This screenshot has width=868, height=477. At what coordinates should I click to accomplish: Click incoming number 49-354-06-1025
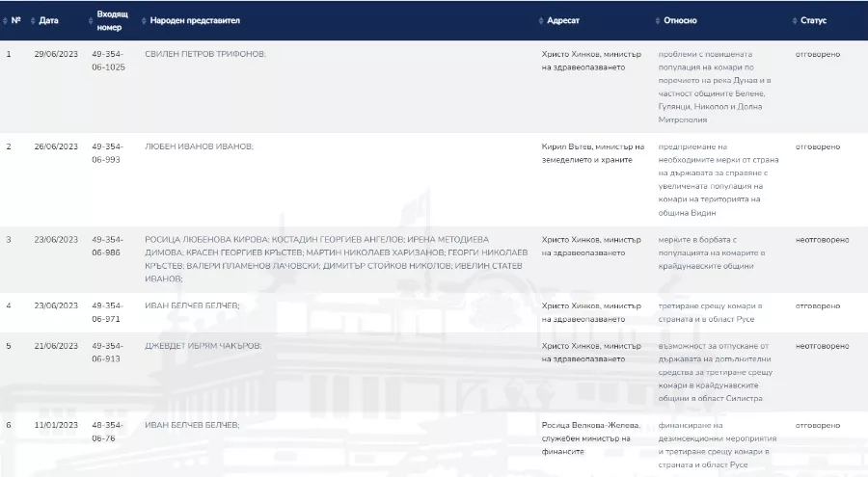(108, 61)
